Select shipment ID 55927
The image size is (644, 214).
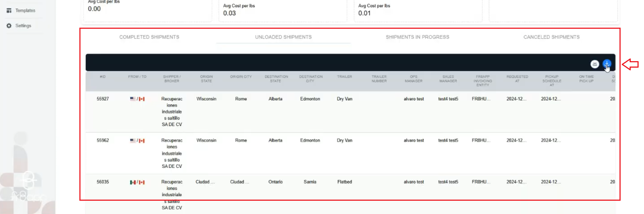pos(103,99)
